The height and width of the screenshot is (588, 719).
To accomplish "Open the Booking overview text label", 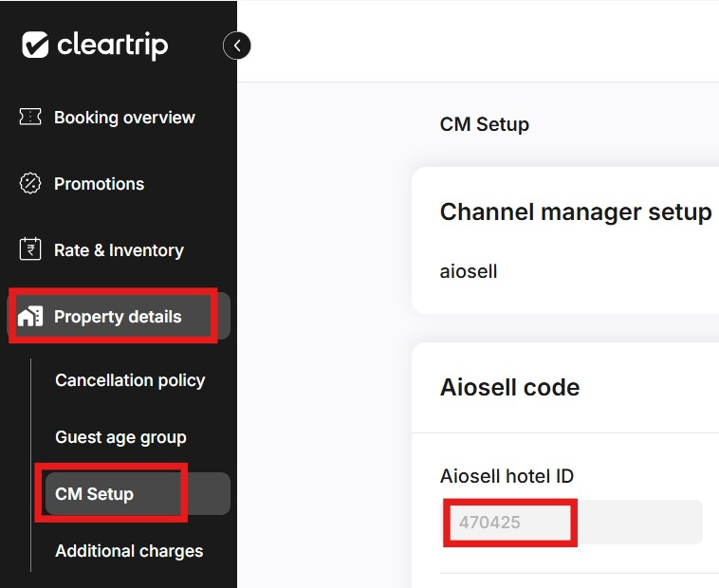I will click(124, 118).
